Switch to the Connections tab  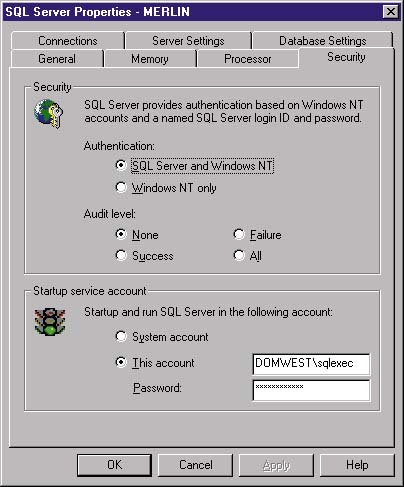click(x=68, y=41)
